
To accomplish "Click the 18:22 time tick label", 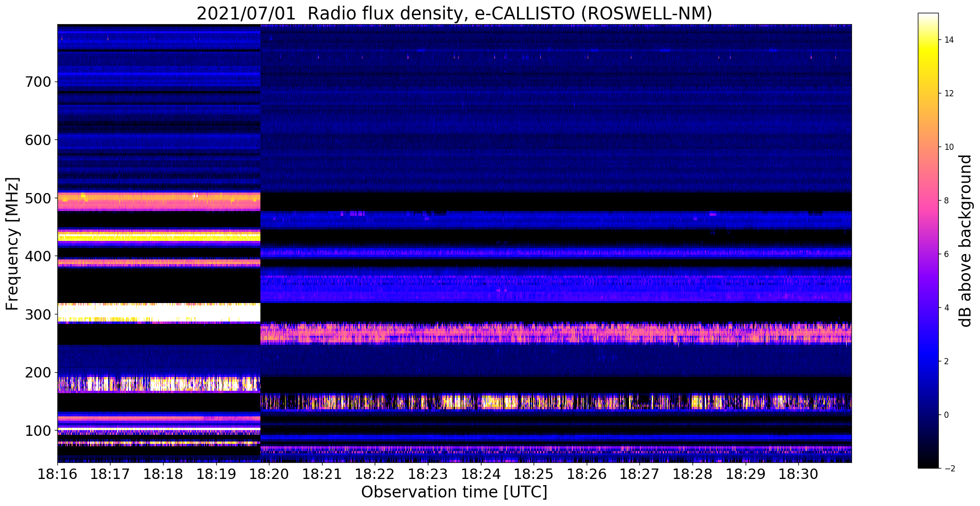I will point(375,473).
